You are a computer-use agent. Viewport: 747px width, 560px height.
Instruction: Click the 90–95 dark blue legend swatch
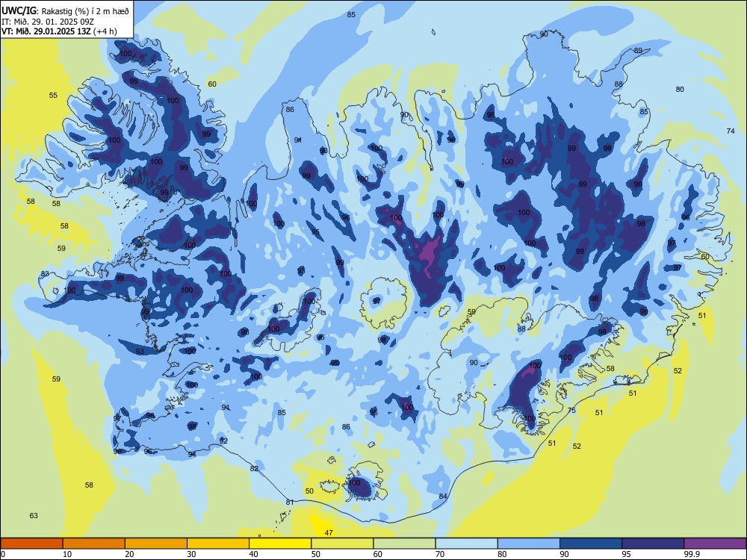point(591,544)
